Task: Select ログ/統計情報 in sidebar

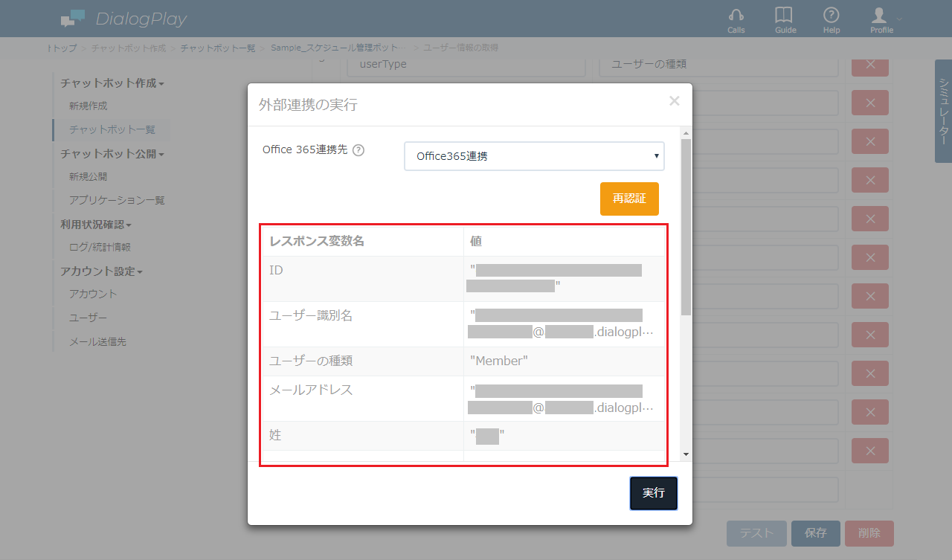Action: [100, 247]
